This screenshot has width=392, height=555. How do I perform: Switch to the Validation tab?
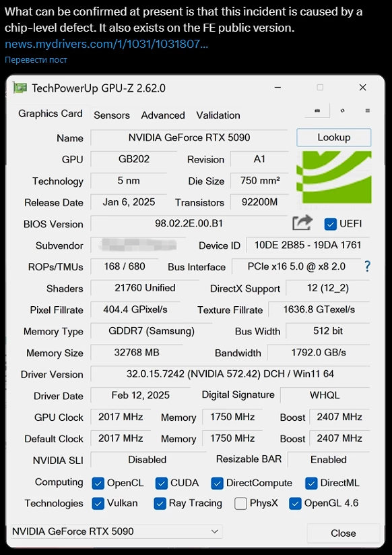(218, 115)
